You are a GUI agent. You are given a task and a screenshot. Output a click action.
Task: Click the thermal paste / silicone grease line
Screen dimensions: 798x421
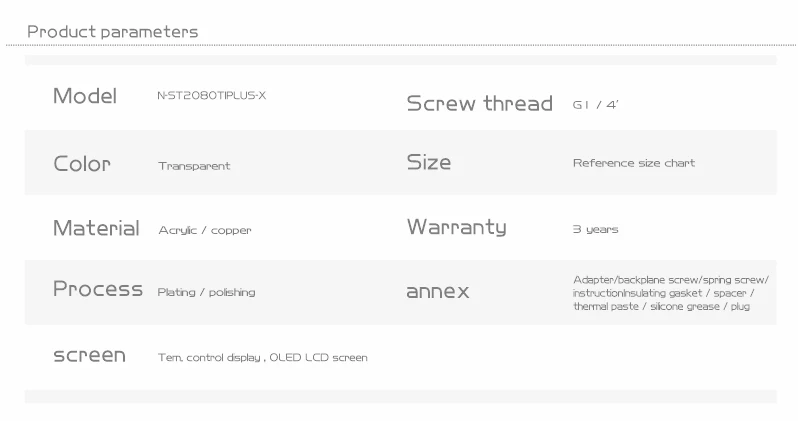[661, 306]
